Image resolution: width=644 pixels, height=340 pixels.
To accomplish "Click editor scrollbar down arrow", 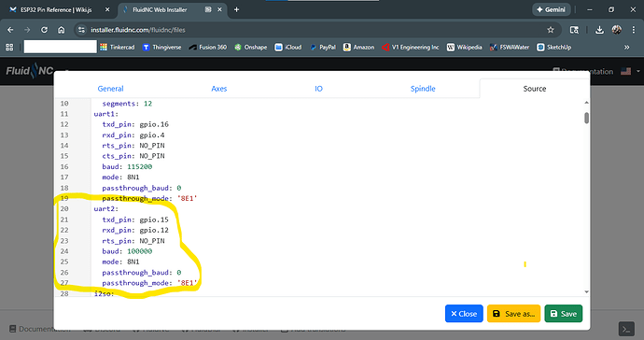I will [x=586, y=292].
